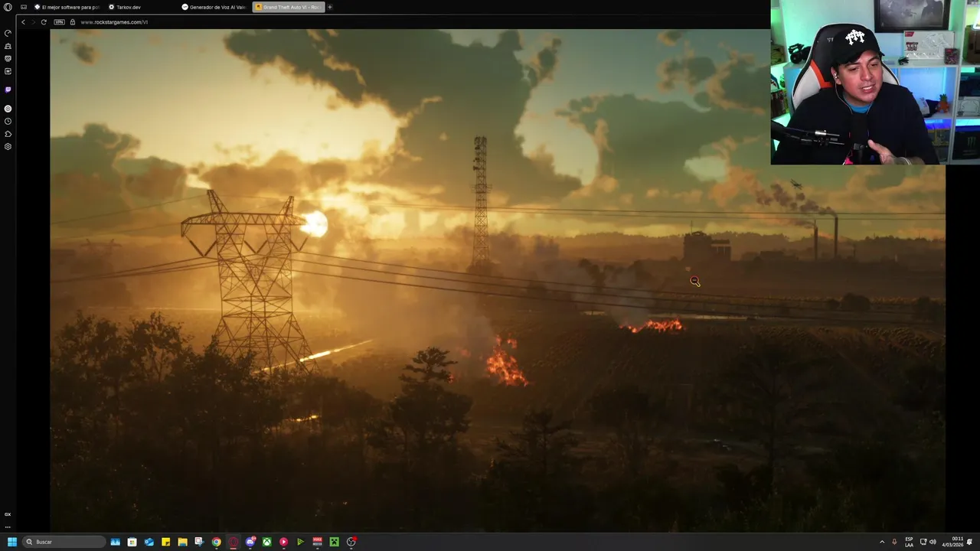This screenshot has height=551, width=980.
Task: Click the site security padlock icon
Action: click(73, 22)
